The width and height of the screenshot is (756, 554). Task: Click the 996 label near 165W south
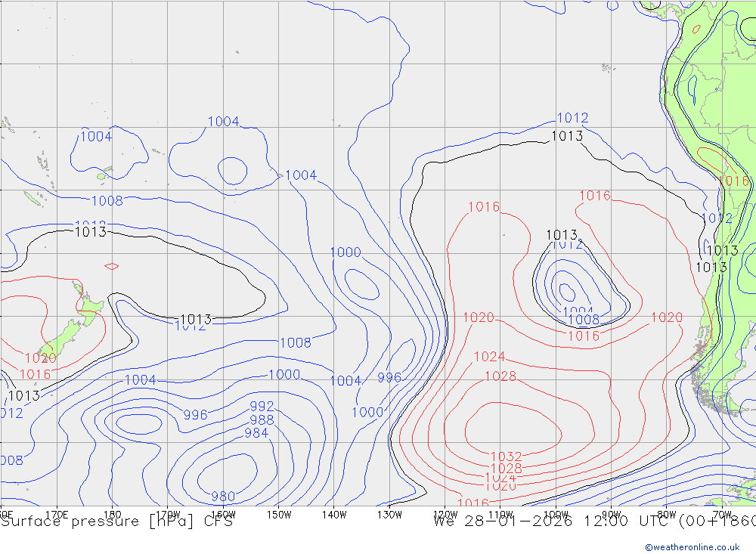195,415
